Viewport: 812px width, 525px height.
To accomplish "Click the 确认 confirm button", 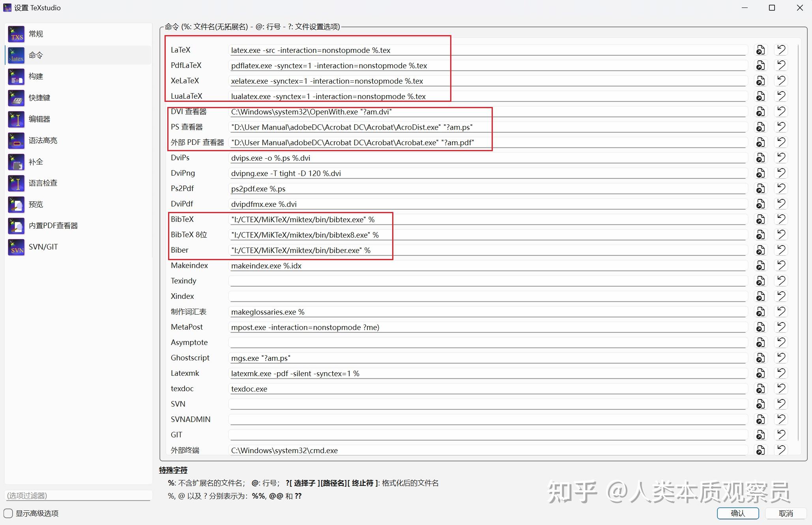I will coord(737,514).
